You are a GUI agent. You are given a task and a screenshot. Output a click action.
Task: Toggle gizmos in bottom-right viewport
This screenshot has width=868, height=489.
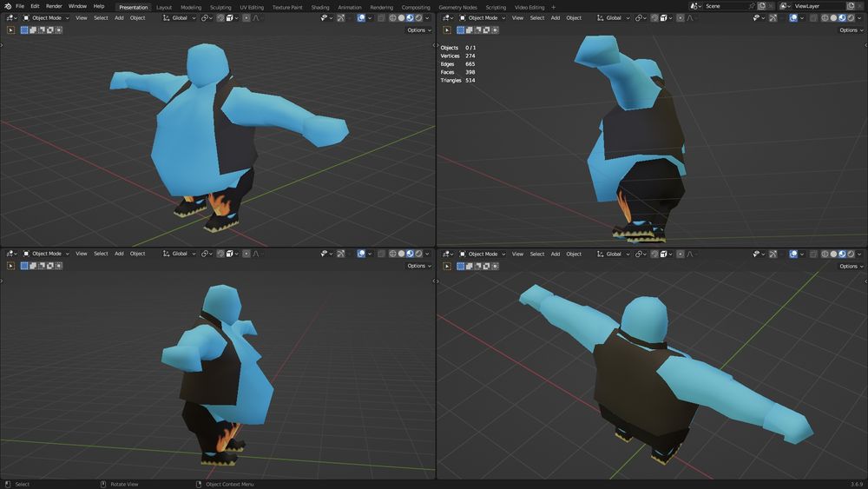[773, 254]
